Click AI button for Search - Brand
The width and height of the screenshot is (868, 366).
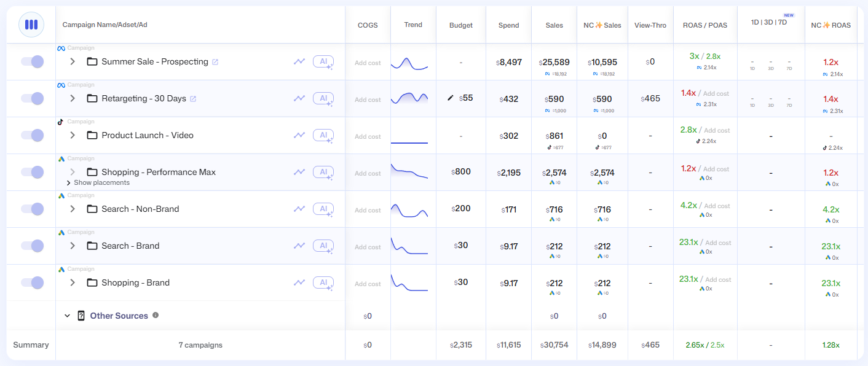point(323,246)
